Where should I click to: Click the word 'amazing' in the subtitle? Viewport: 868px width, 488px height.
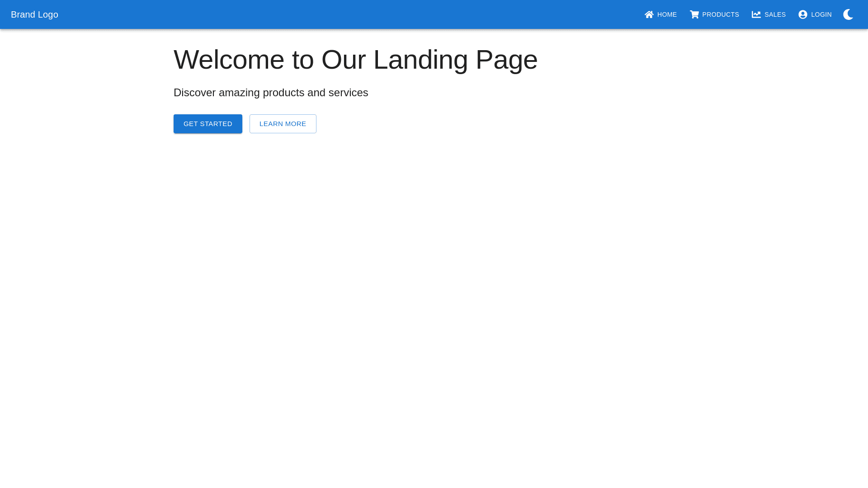point(239,93)
